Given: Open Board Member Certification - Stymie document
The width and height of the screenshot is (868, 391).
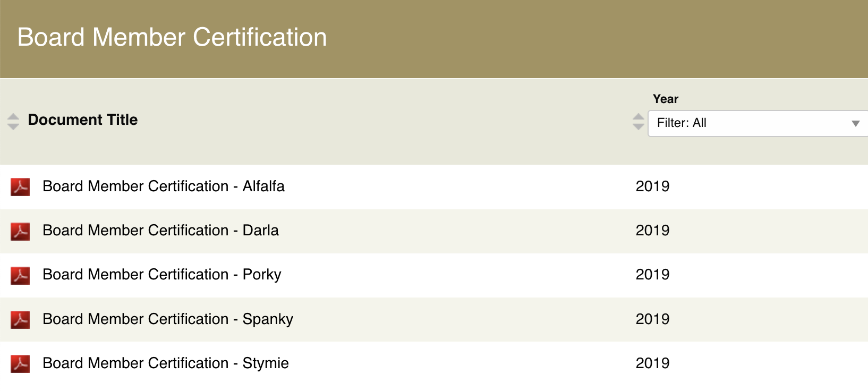Looking at the screenshot, I should click(166, 363).
